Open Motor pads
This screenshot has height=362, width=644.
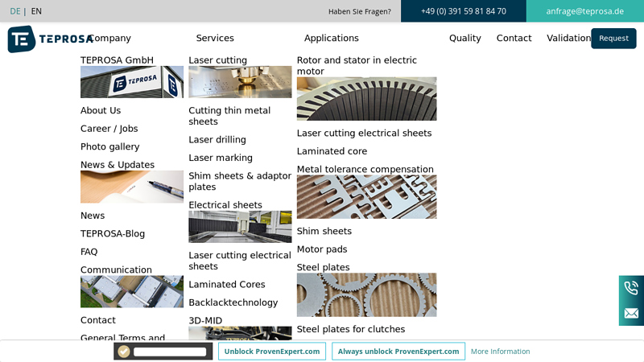[322, 249]
